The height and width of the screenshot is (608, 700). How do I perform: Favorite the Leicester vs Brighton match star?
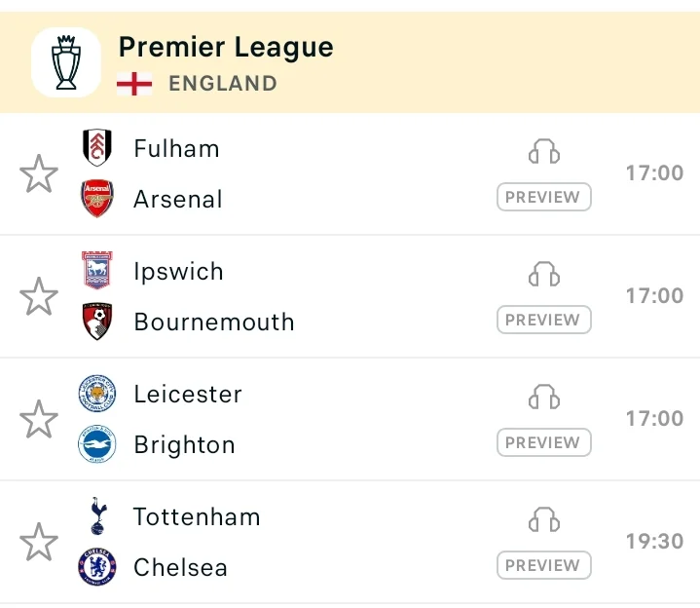39,419
